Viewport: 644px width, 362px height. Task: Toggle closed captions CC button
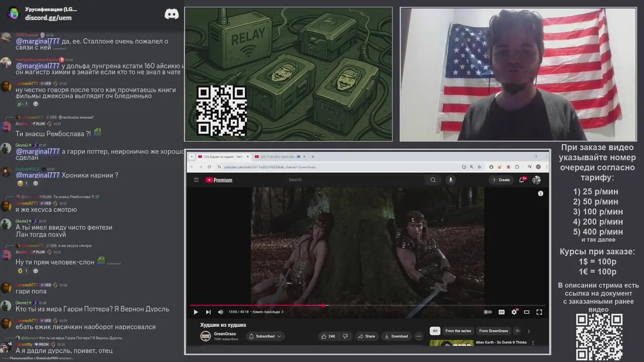coord(501,312)
